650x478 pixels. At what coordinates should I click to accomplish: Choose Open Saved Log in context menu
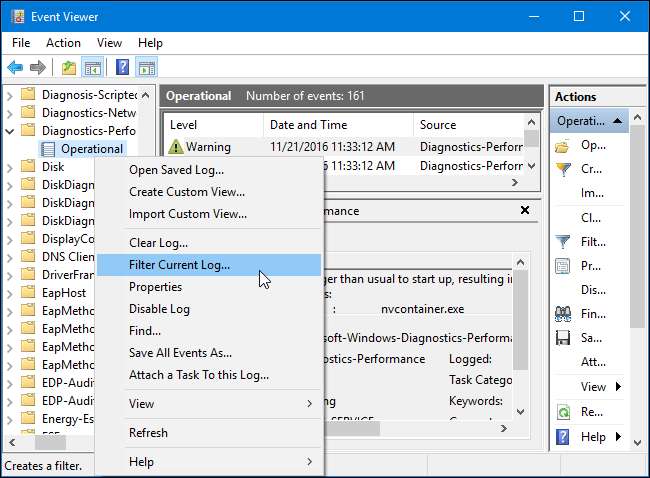[x=209, y=170]
